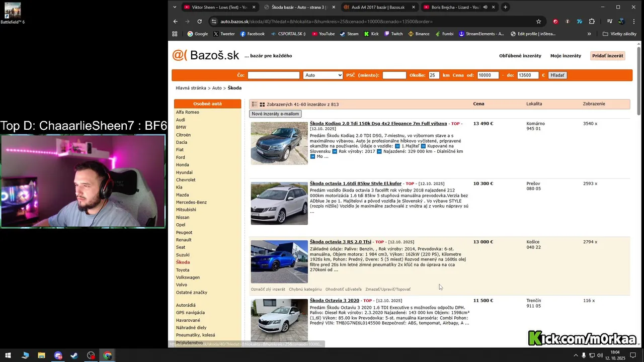Open the system tray volume icon
Screen dimensions: 644x362
pyautogui.click(x=600, y=355)
